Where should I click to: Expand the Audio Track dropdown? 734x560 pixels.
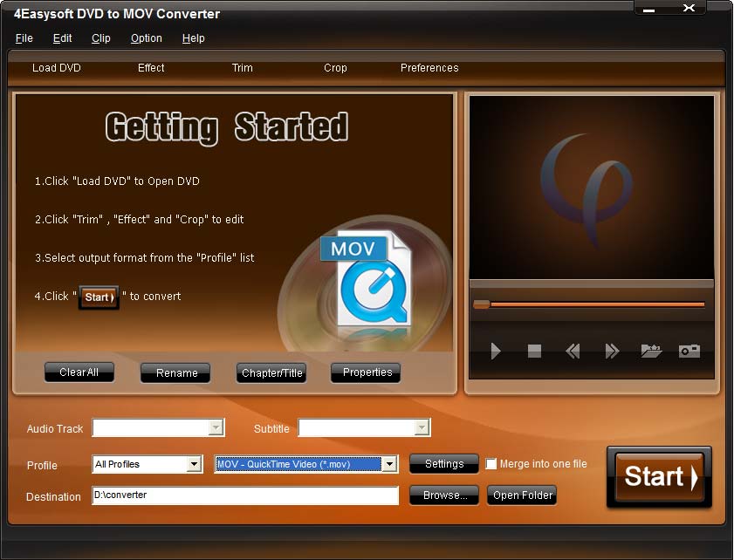[x=216, y=427]
